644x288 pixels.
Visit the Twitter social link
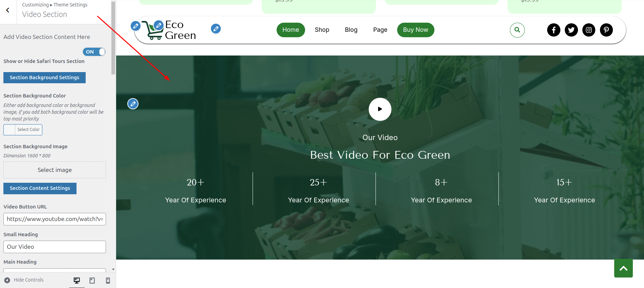click(571, 30)
